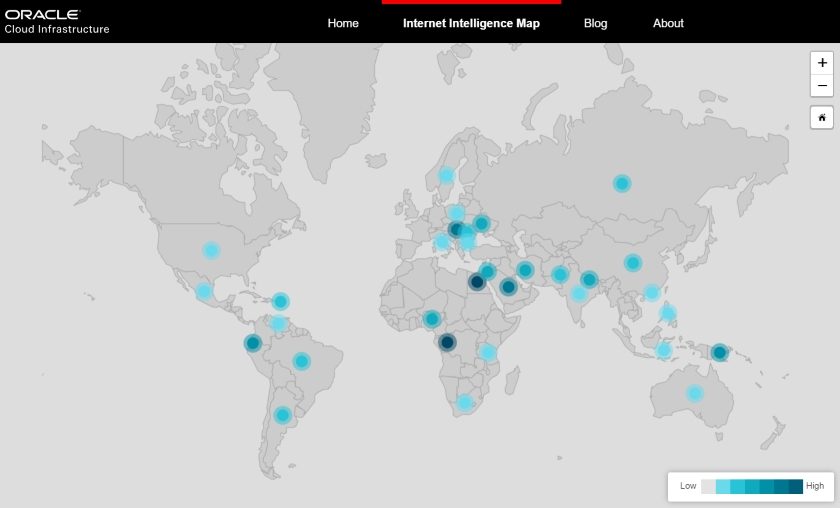Viewport: 840px width, 508px height.
Task: Open the About page
Action: point(668,23)
